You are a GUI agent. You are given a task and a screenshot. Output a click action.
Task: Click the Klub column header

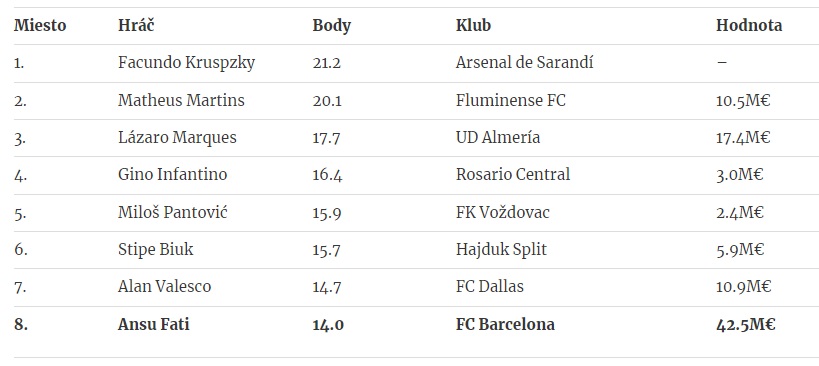(473, 25)
